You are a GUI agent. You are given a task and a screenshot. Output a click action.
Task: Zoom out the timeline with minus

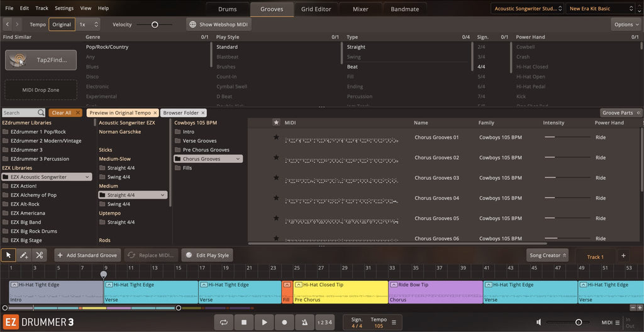tap(633, 307)
